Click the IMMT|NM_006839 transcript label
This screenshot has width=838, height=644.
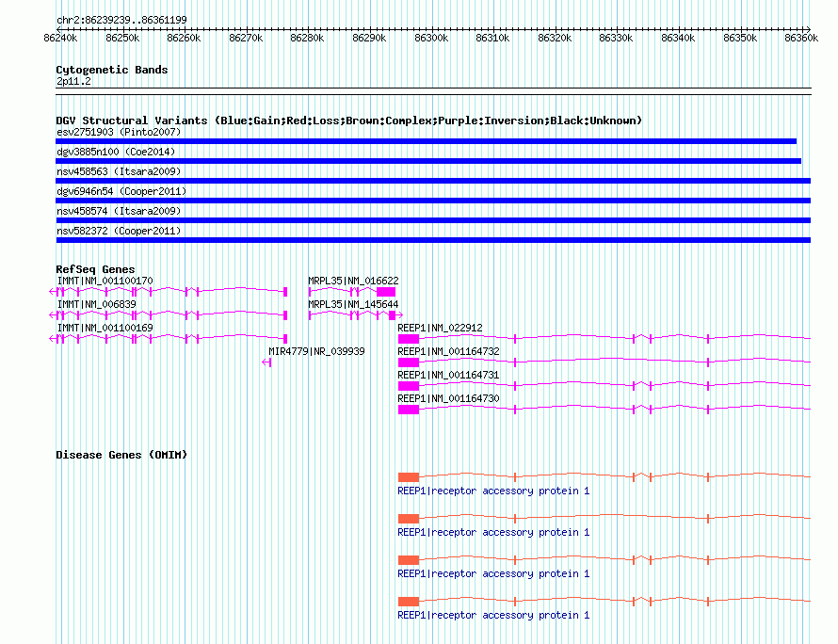(96, 304)
